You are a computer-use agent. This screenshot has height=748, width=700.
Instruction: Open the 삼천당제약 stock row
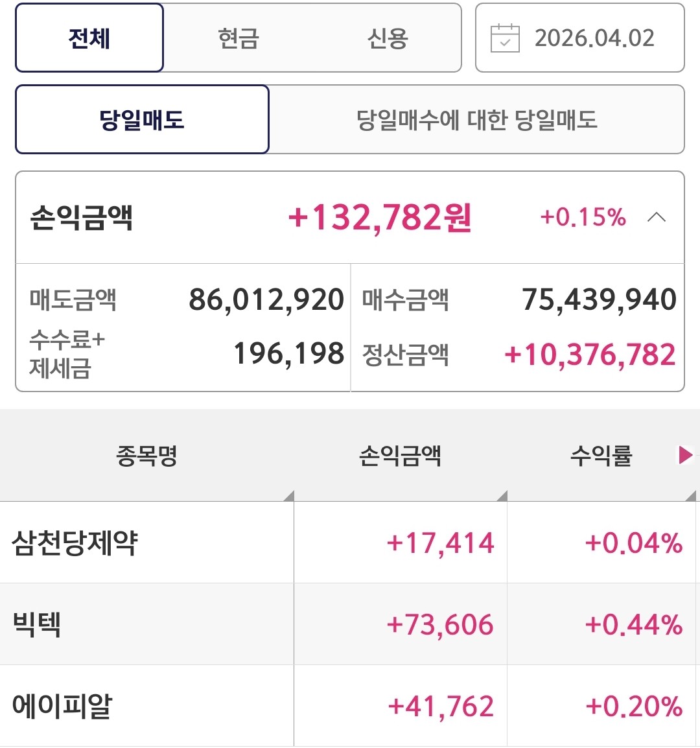75,543
